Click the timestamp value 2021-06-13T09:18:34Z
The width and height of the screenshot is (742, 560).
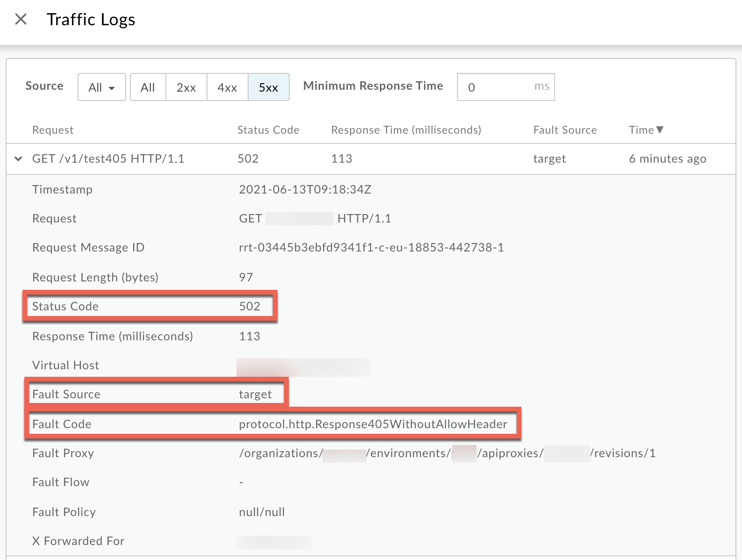click(305, 189)
